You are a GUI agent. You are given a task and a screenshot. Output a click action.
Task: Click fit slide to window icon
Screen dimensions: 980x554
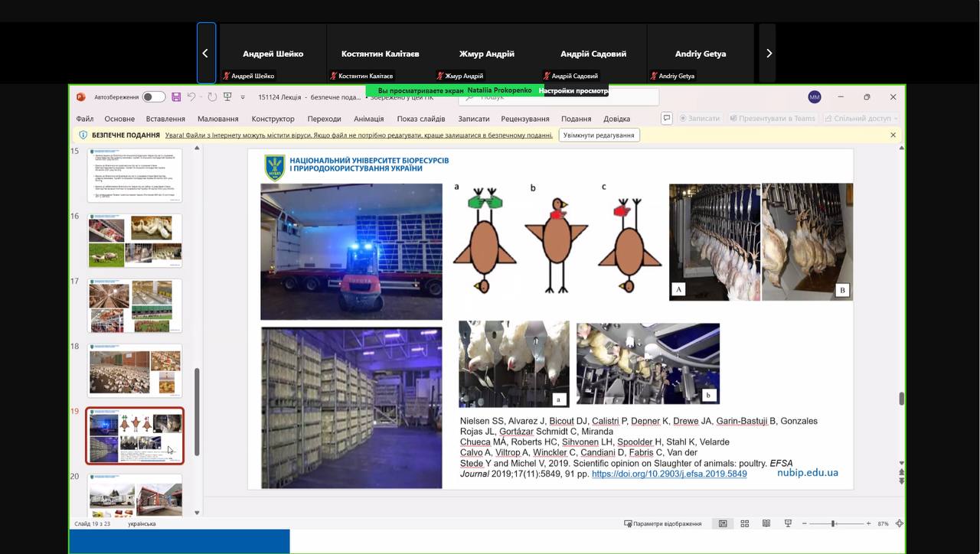[900, 523]
